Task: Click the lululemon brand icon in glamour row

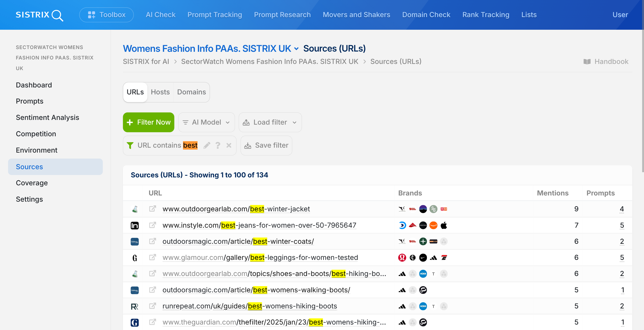Action: pyautogui.click(x=402, y=257)
